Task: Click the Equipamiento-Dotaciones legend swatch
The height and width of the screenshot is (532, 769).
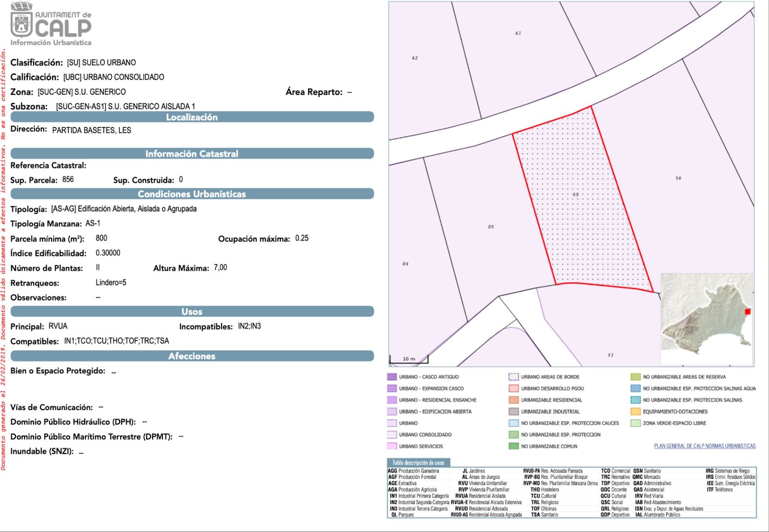Action: 635,411
